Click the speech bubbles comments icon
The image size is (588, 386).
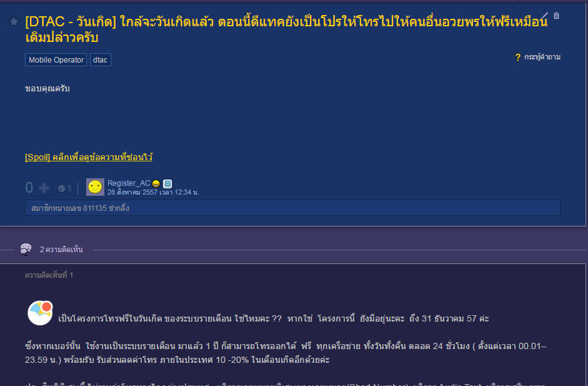(26, 249)
